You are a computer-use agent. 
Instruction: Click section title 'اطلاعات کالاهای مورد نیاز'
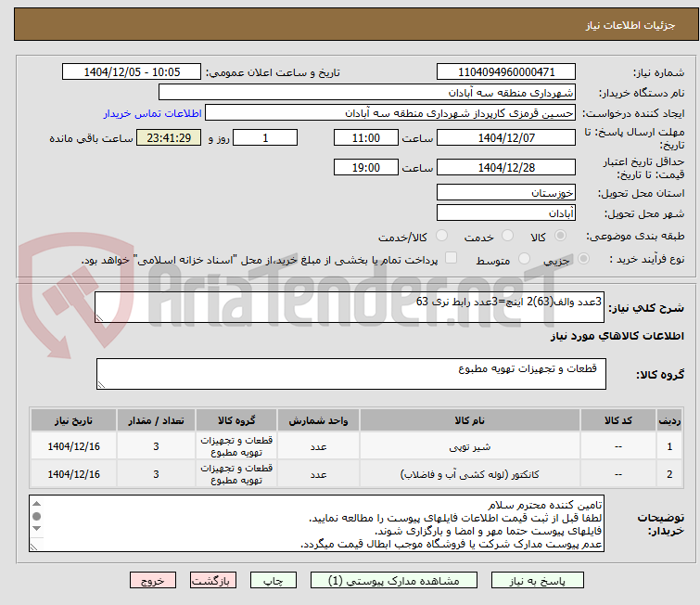(617, 336)
